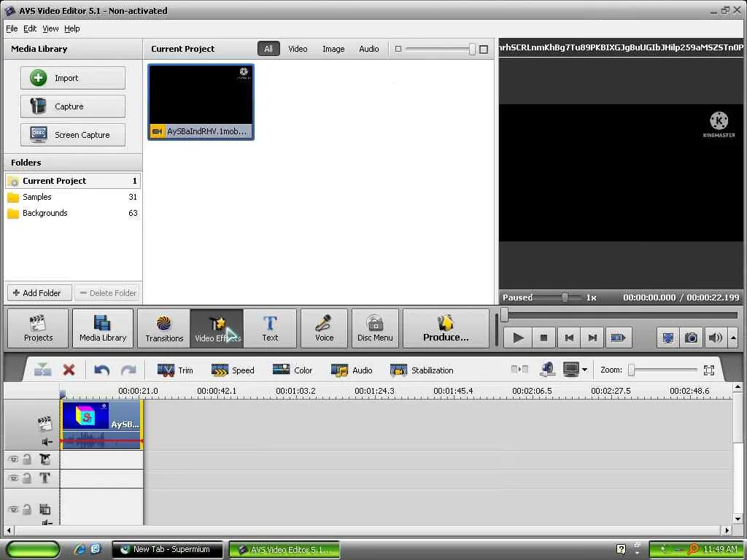This screenshot has width=747, height=560.
Task: Open the Edit menu
Action: (30, 28)
